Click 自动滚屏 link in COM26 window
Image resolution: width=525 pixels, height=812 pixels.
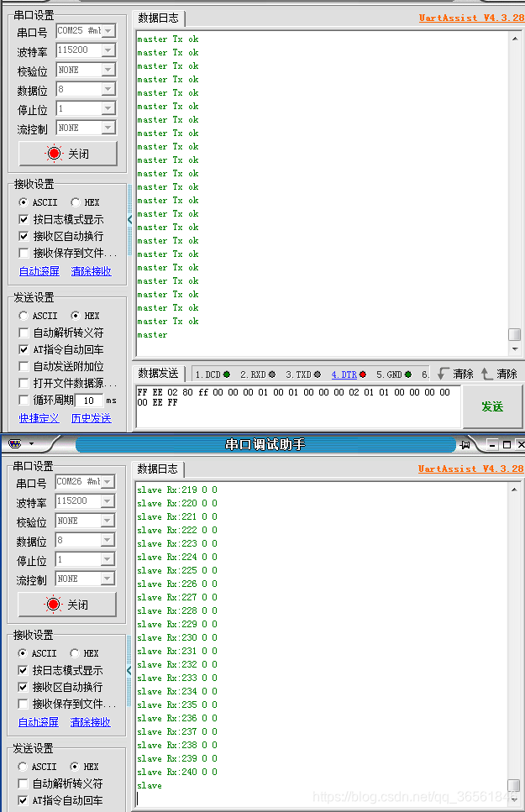pos(39,722)
